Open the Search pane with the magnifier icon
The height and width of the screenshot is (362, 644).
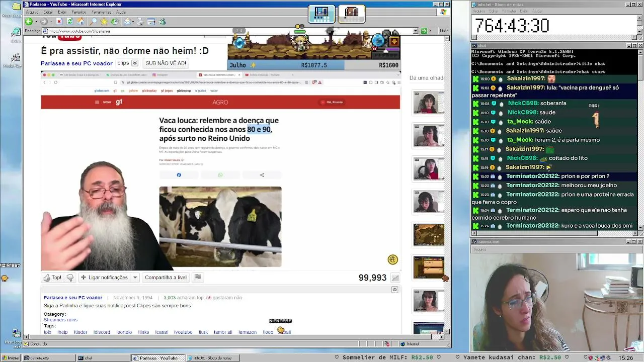[93, 22]
